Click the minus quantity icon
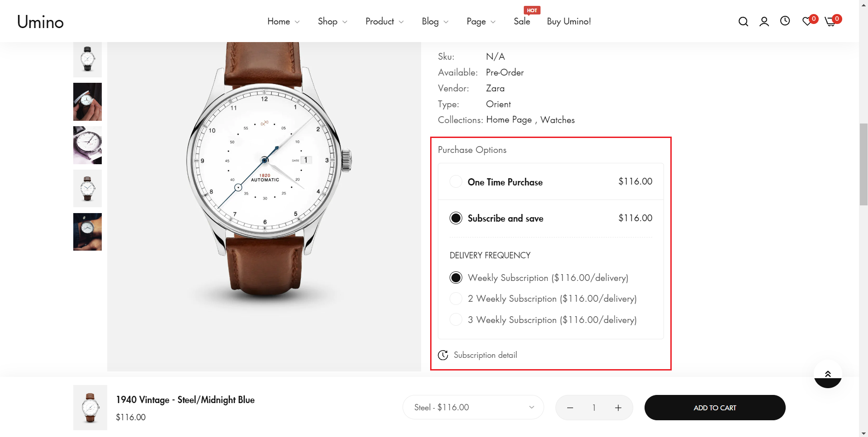The height and width of the screenshot is (437, 868). tap(570, 408)
